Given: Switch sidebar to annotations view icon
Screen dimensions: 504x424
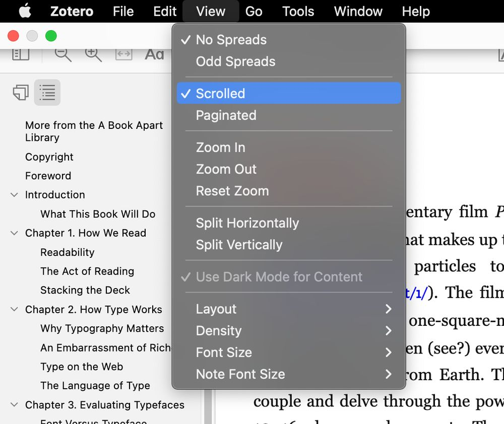Looking at the screenshot, I should point(21,93).
